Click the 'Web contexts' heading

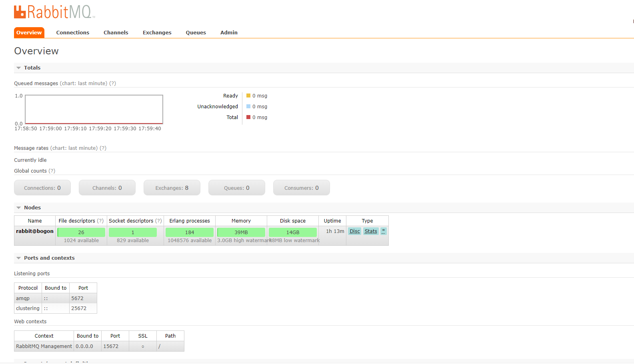[x=30, y=322]
